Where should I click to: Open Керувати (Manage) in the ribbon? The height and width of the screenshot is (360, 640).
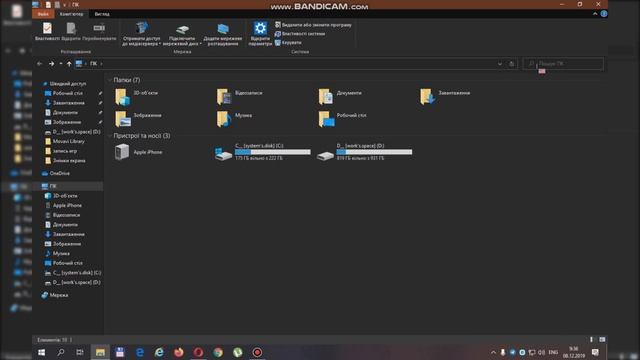click(288, 42)
